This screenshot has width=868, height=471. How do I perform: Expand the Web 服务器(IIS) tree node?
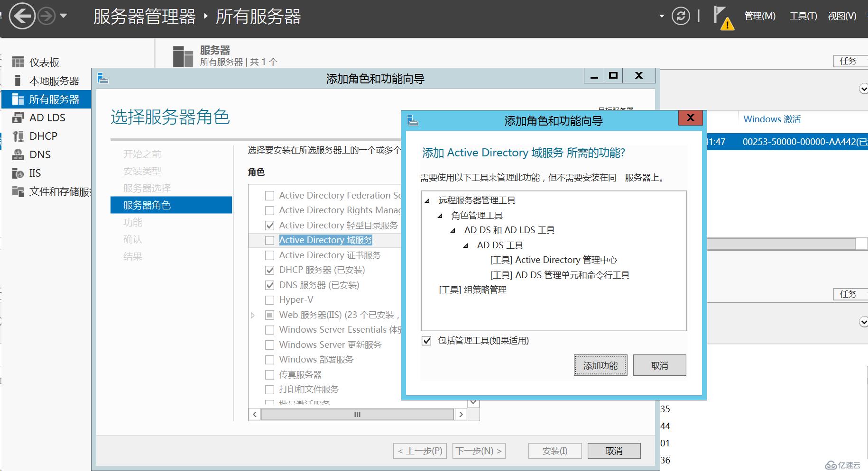[253, 315]
